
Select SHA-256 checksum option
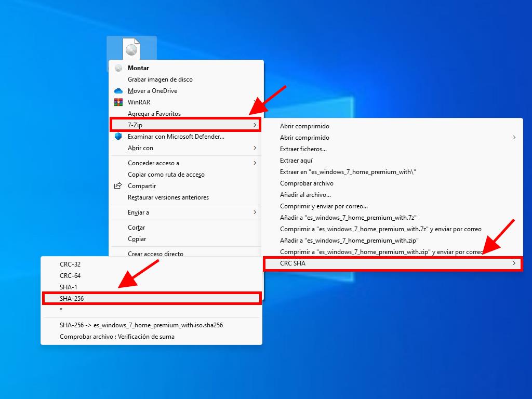click(151, 299)
